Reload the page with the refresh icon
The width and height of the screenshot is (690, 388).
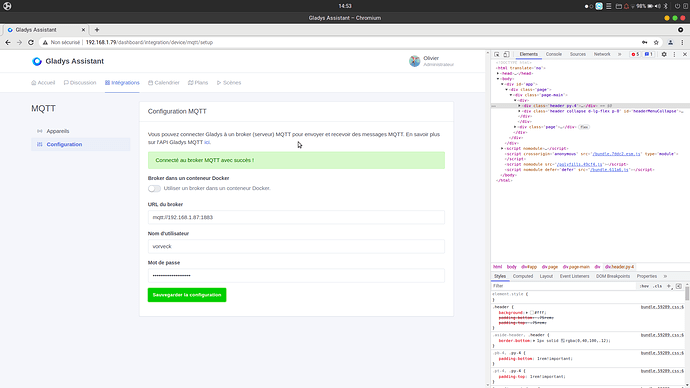[31, 42]
